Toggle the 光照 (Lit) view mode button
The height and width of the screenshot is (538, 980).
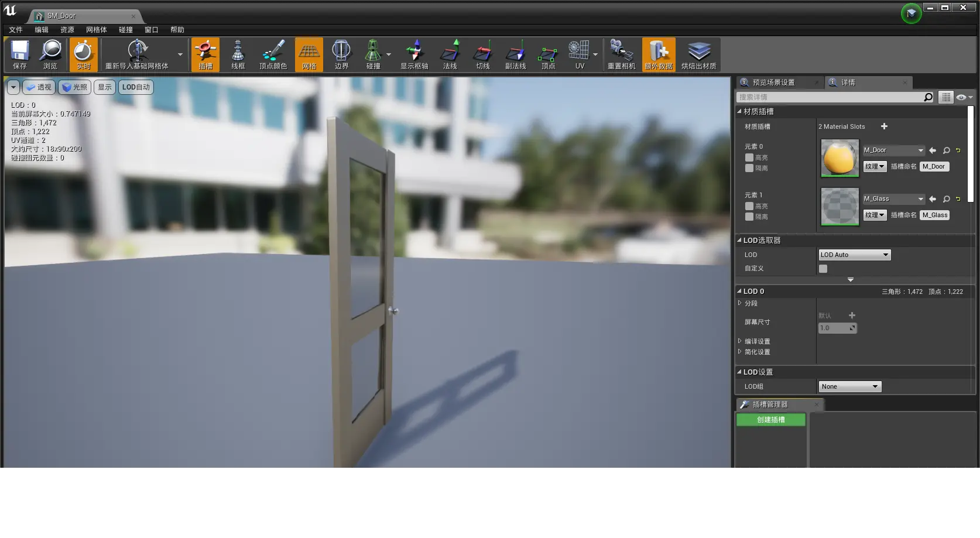74,87
